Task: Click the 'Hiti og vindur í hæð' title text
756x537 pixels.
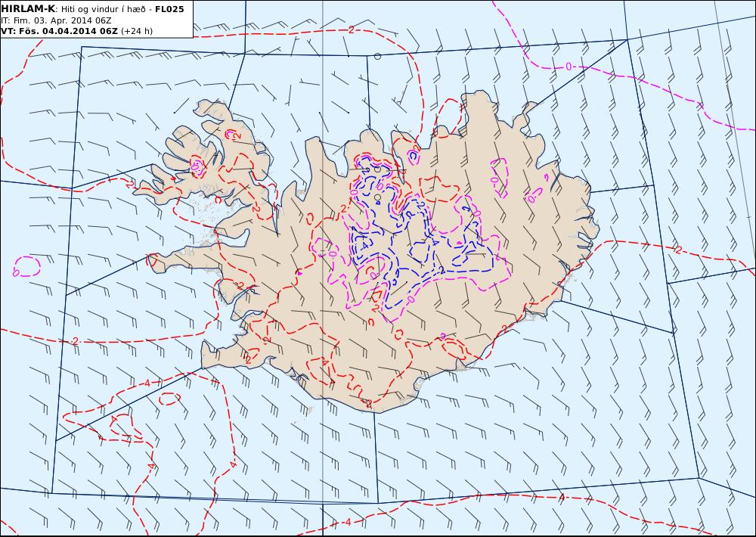Action: (x=103, y=10)
